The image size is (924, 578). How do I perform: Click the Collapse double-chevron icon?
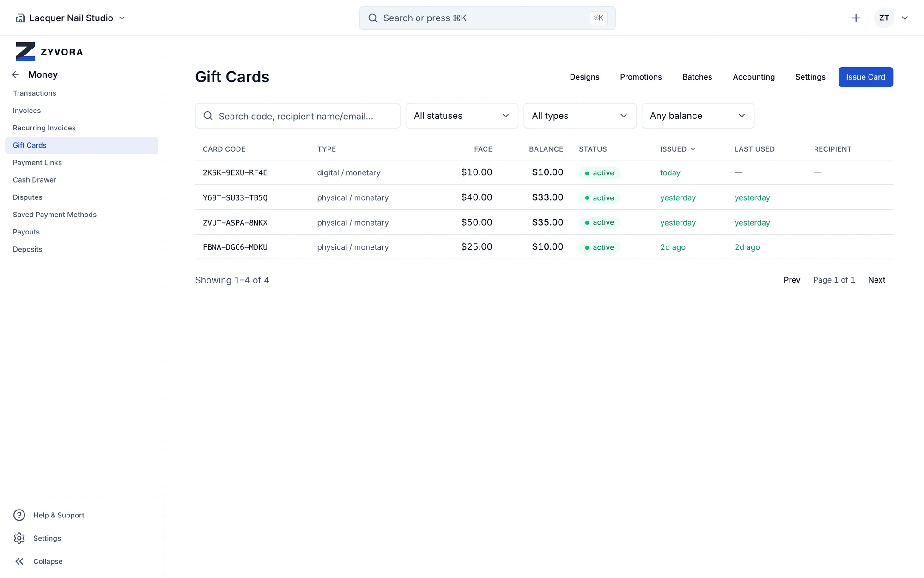19,561
